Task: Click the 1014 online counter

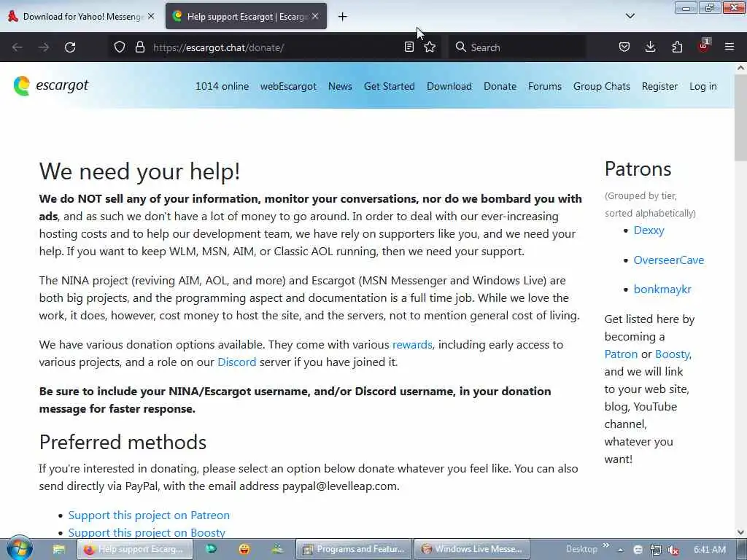Action: coord(222,86)
